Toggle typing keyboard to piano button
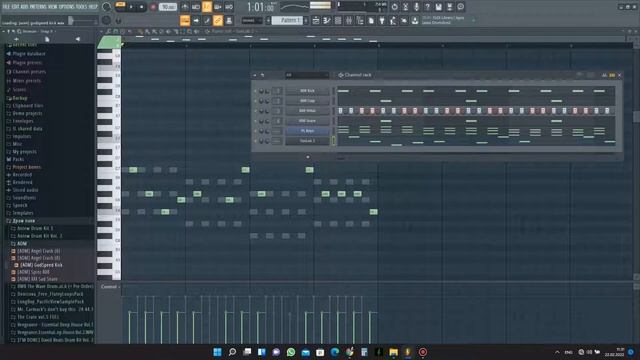 185,20
